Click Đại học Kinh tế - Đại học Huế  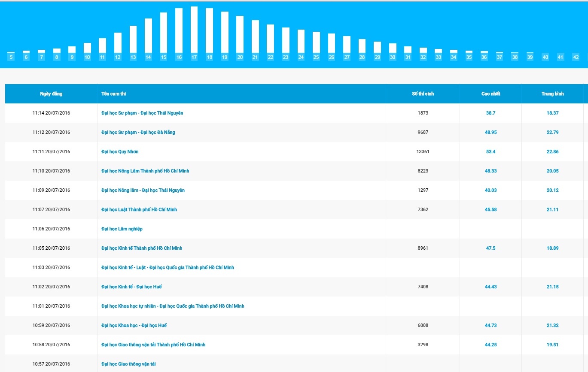131,287
